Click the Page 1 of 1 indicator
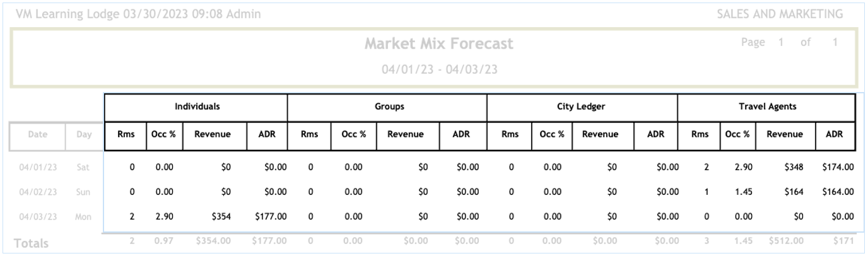This screenshot has height=256, width=868. pyautogui.click(x=789, y=42)
